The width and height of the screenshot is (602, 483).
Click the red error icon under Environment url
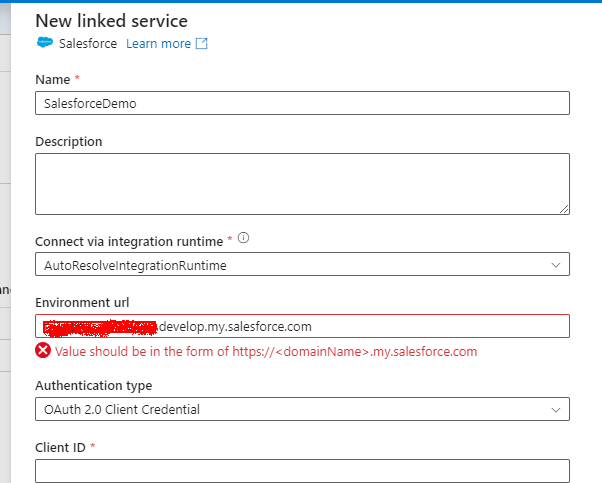[x=43, y=351]
